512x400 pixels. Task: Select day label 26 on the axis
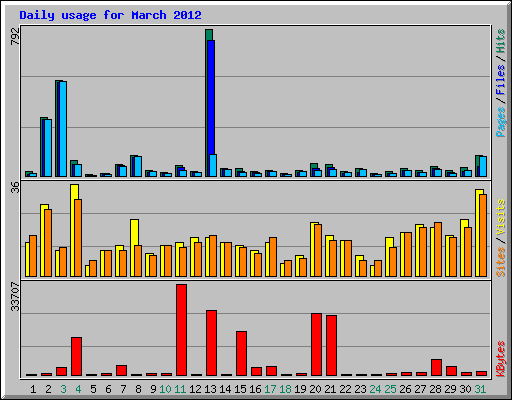click(405, 389)
